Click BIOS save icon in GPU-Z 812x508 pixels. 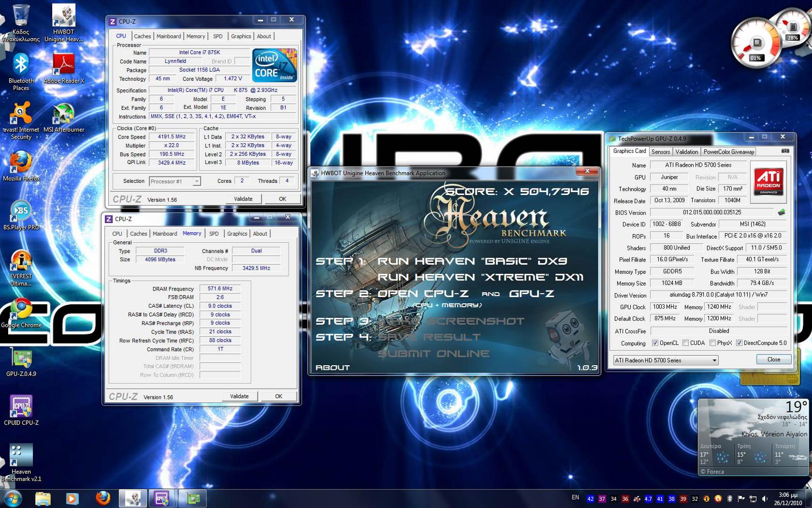[781, 212]
